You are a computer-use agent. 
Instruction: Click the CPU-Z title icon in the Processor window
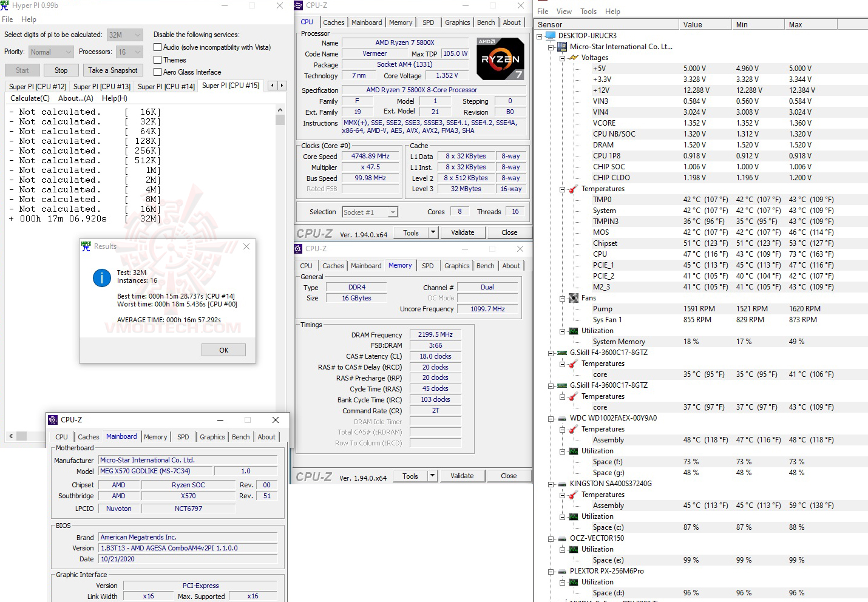click(299, 5)
